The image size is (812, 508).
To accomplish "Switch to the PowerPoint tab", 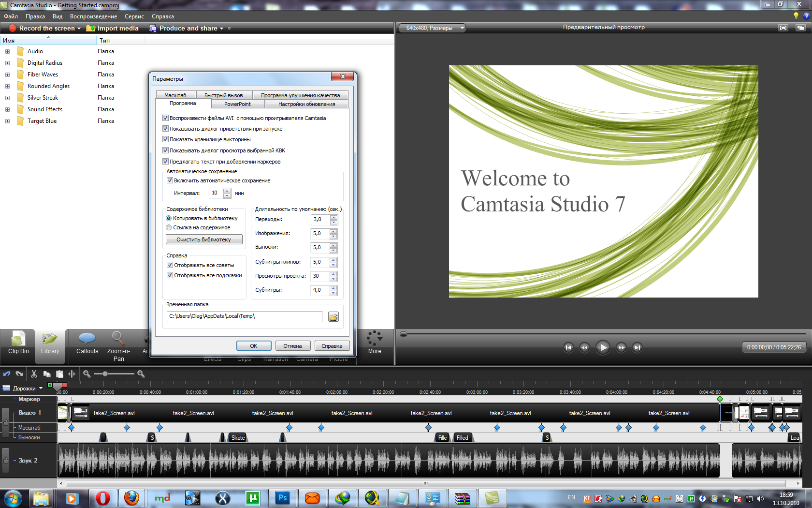I will (x=237, y=104).
